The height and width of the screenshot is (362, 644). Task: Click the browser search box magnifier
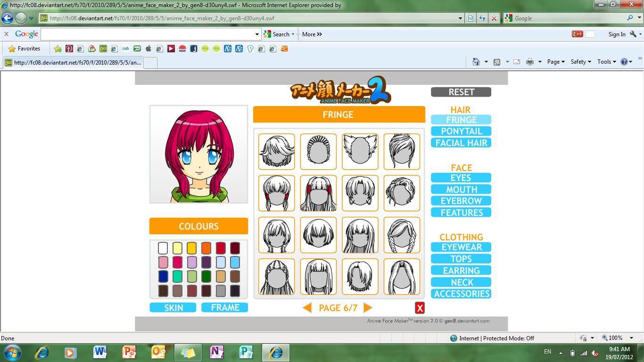[x=630, y=18]
